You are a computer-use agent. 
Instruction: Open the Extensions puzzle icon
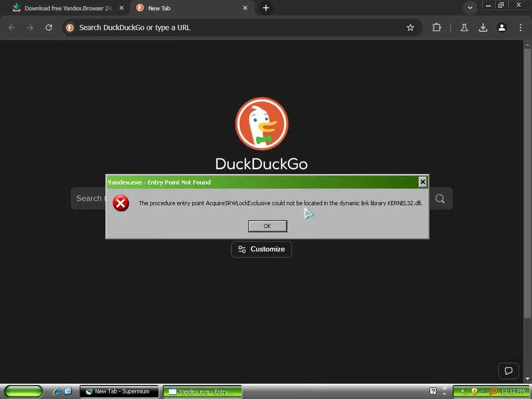[x=436, y=28]
